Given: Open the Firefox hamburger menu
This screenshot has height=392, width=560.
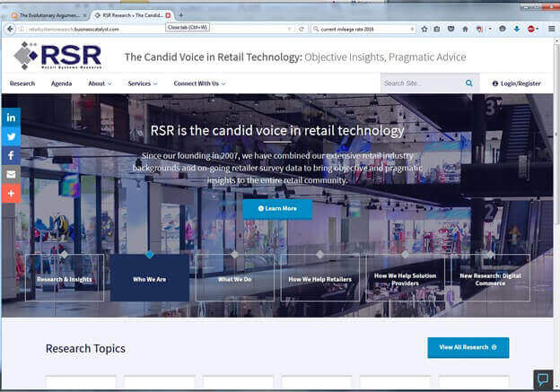Looking at the screenshot, I should pos(551,29).
